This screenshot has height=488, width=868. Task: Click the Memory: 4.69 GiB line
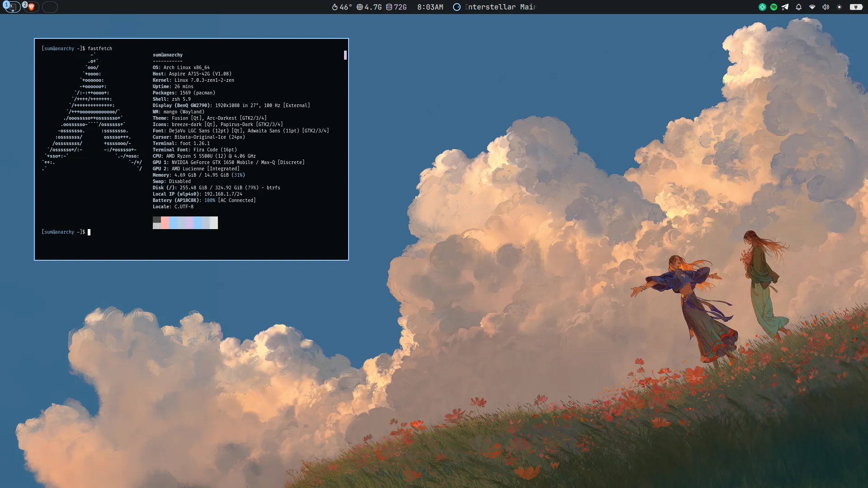(x=199, y=175)
